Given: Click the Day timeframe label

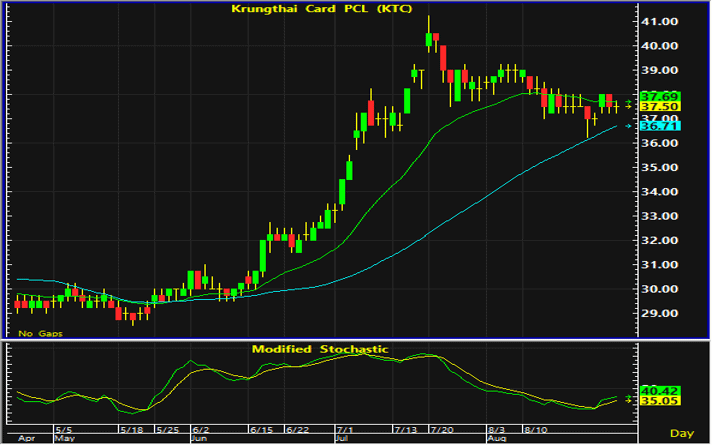Looking at the screenshot, I should (682, 434).
